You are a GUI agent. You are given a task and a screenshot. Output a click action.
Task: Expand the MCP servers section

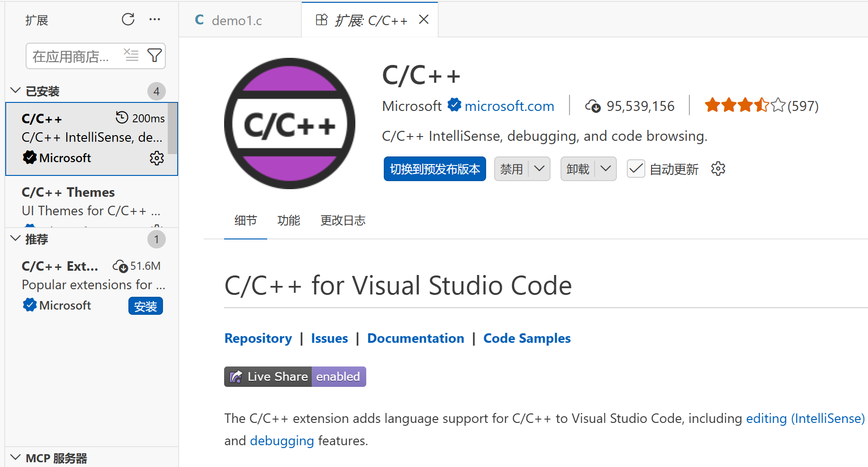pyautogui.click(x=15, y=458)
